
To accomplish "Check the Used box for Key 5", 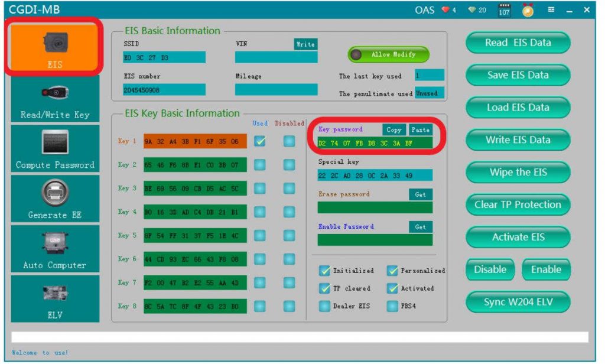I will pos(260,235).
